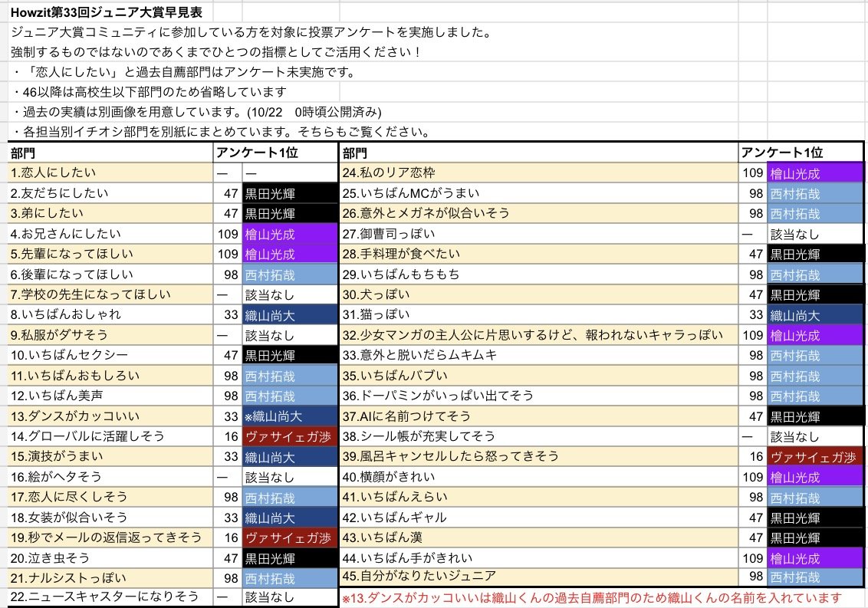This screenshot has height=608, width=868.
Task: Click the right アンケート1位 header cell
Action: point(801,153)
